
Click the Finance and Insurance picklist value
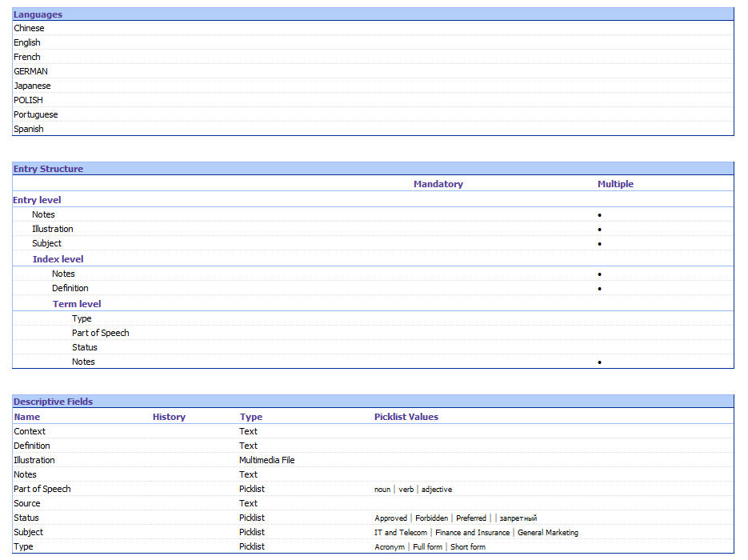click(x=472, y=532)
